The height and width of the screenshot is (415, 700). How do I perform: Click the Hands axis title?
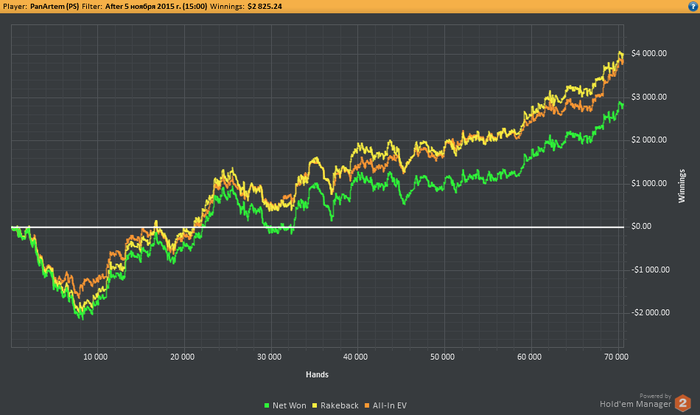tap(317, 374)
